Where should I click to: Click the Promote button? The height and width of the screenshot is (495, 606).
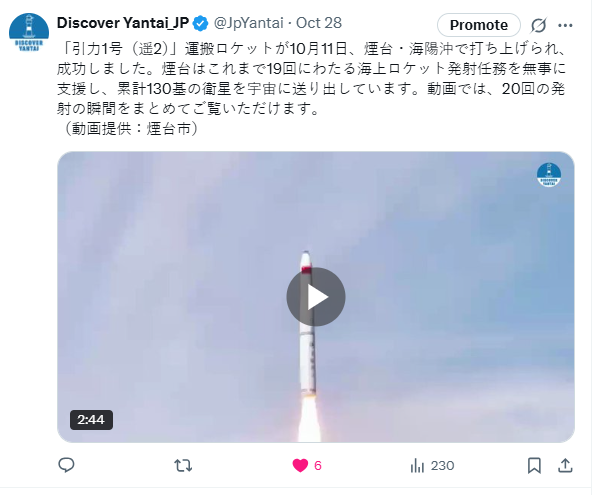[x=479, y=25]
